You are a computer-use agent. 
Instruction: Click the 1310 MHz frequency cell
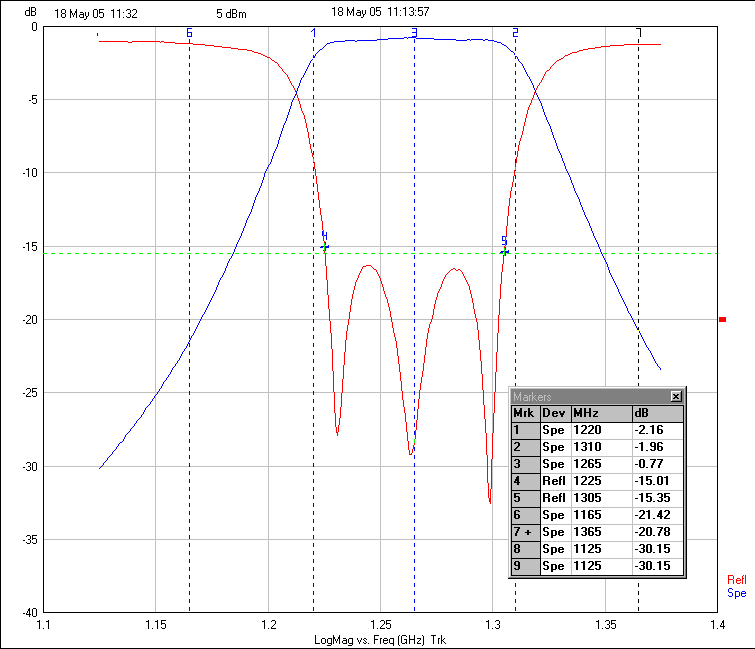click(601, 447)
